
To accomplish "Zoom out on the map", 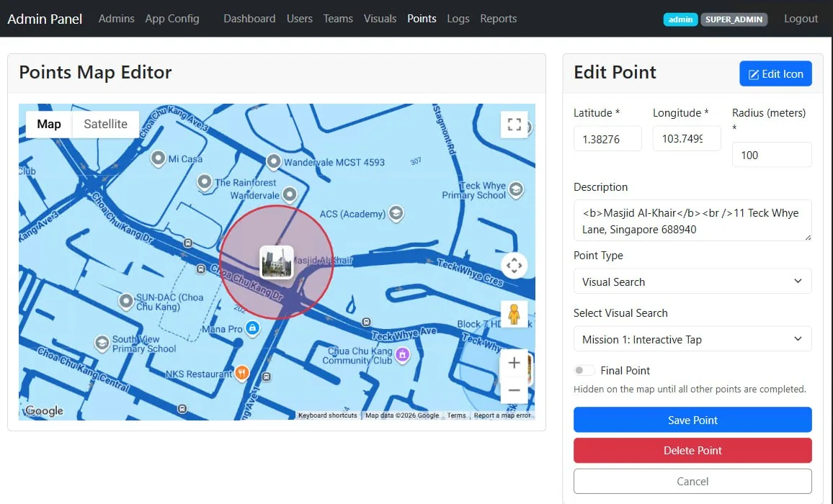I will 514,390.
